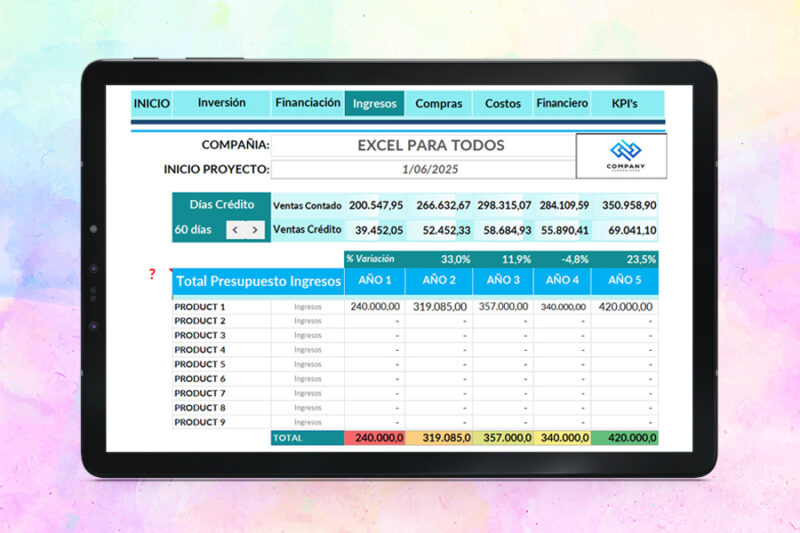Select PRODUCT 1 AÑO 5 cell 420.000,00
The width and height of the screenshot is (800, 533).
coord(625,307)
